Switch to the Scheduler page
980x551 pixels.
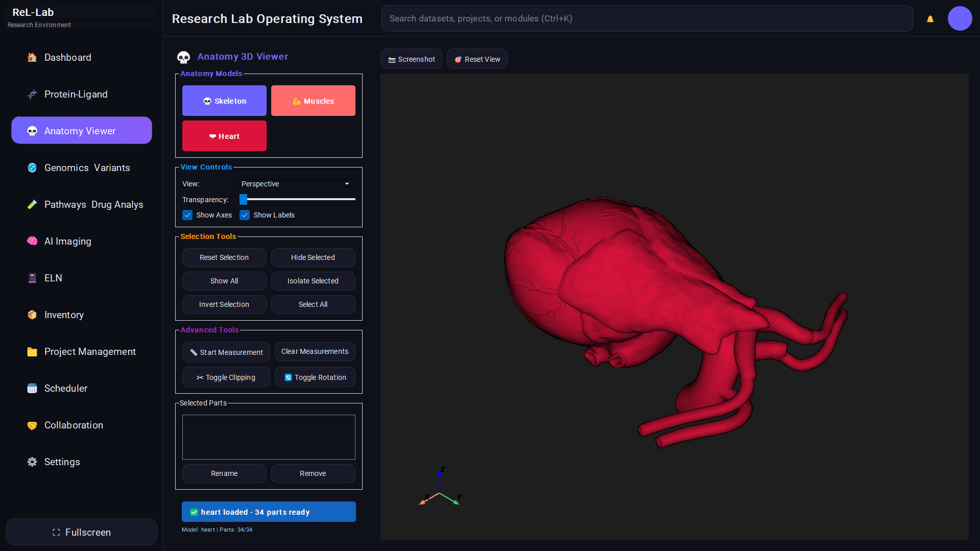(x=82, y=389)
